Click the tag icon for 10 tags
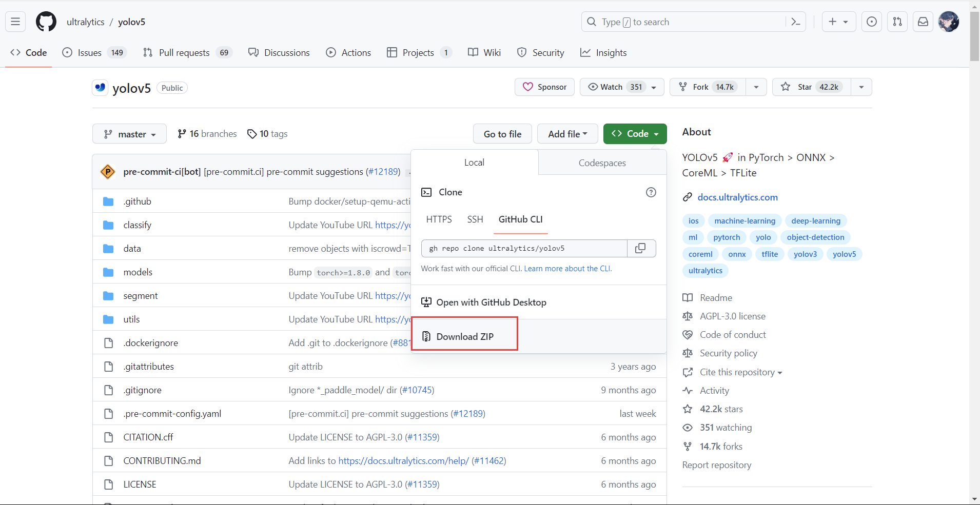 click(x=252, y=134)
